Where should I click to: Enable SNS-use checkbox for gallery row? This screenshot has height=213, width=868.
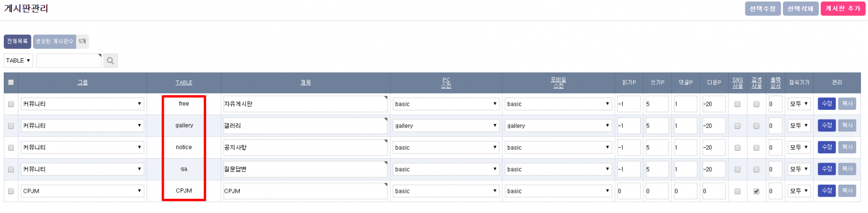pos(737,126)
